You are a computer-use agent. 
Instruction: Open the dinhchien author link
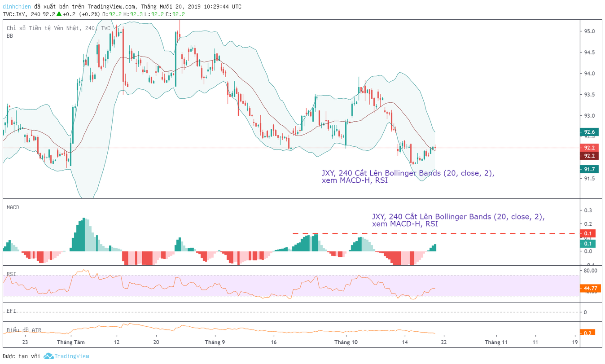pos(17,6)
